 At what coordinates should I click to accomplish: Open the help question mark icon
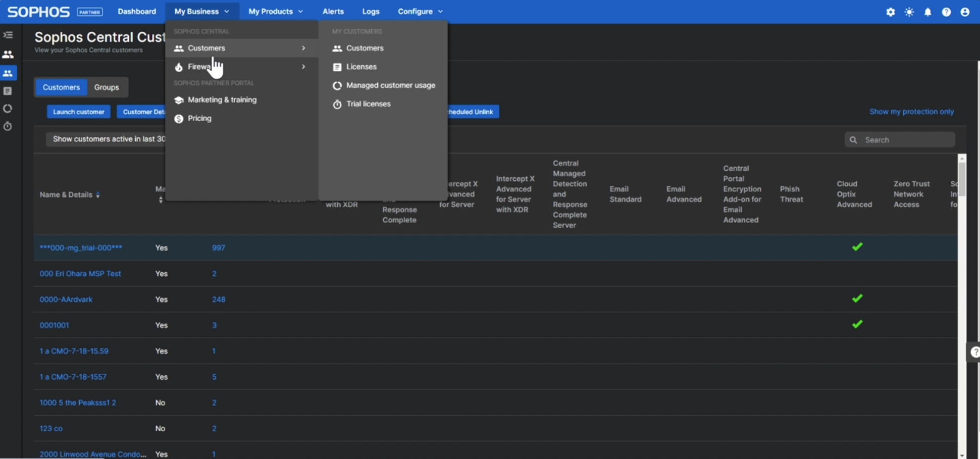pyautogui.click(x=946, y=12)
